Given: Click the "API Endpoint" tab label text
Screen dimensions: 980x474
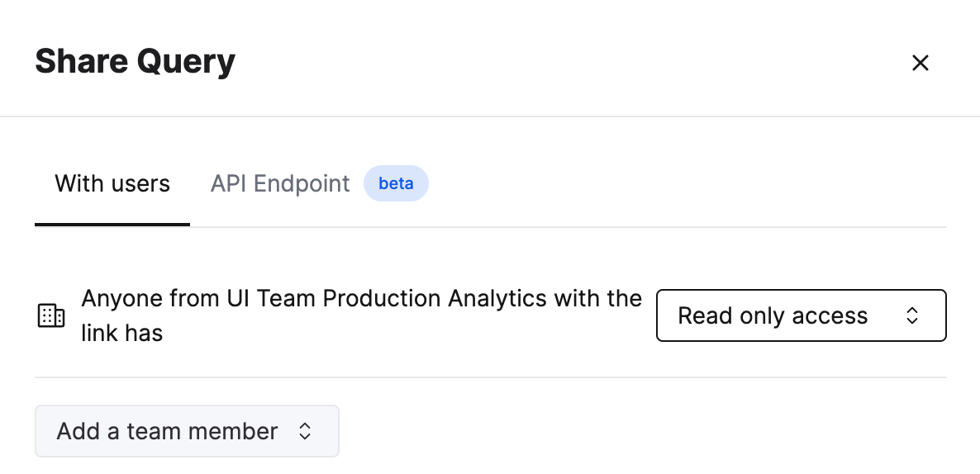Looking at the screenshot, I should pos(280,183).
